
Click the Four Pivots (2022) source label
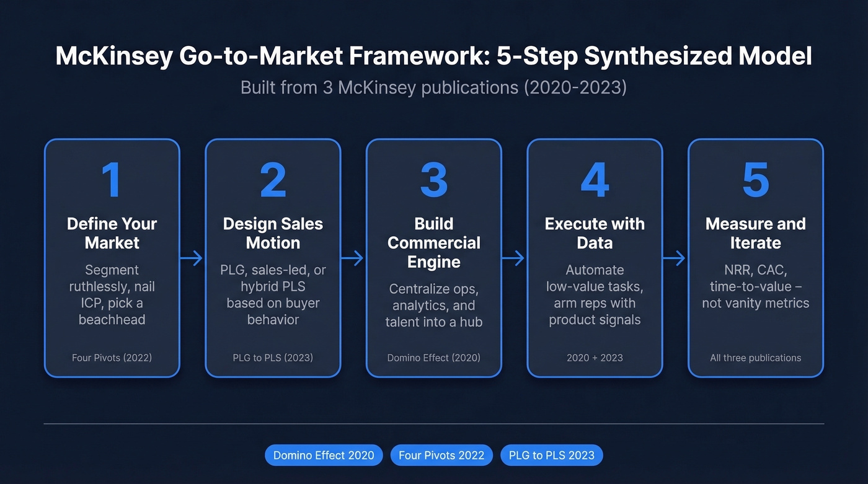coord(112,358)
